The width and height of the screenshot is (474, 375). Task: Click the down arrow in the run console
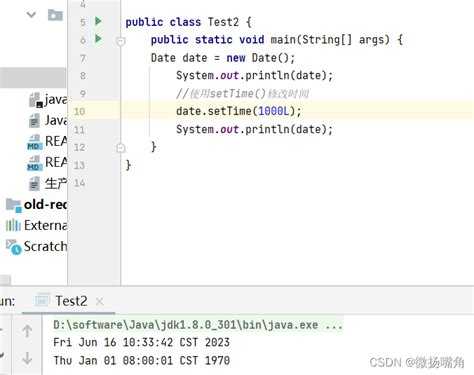27,358
